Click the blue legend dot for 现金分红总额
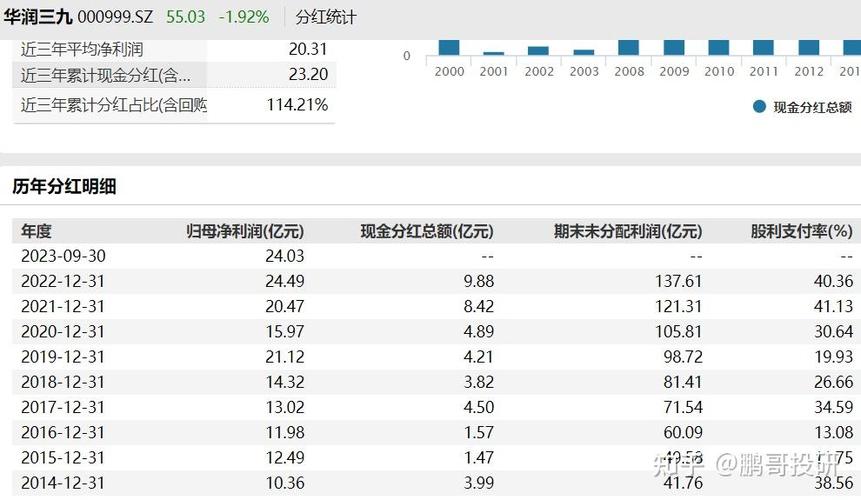This screenshot has width=861, height=500. [760, 107]
